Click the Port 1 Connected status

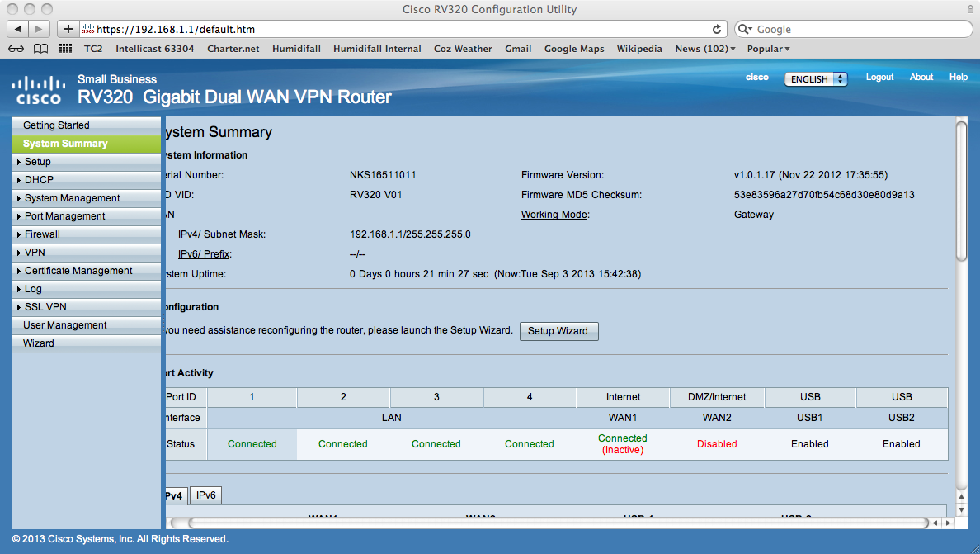(252, 444)
